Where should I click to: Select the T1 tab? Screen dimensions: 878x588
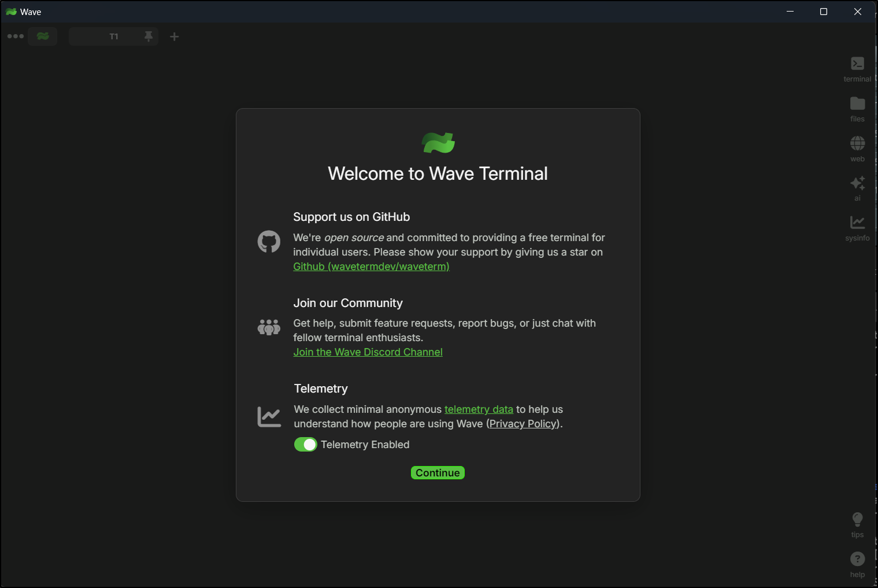pos(113,36)
